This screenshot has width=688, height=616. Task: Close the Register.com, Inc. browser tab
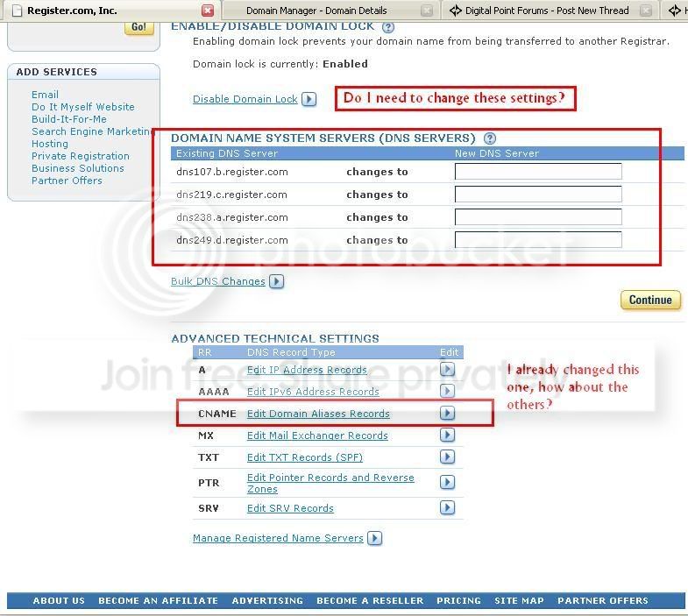click(208, 11)
